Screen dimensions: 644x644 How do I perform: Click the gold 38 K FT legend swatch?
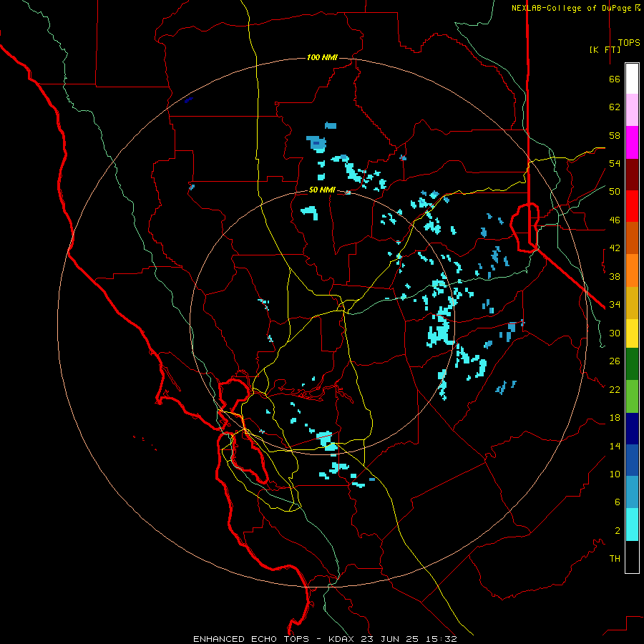632,303
